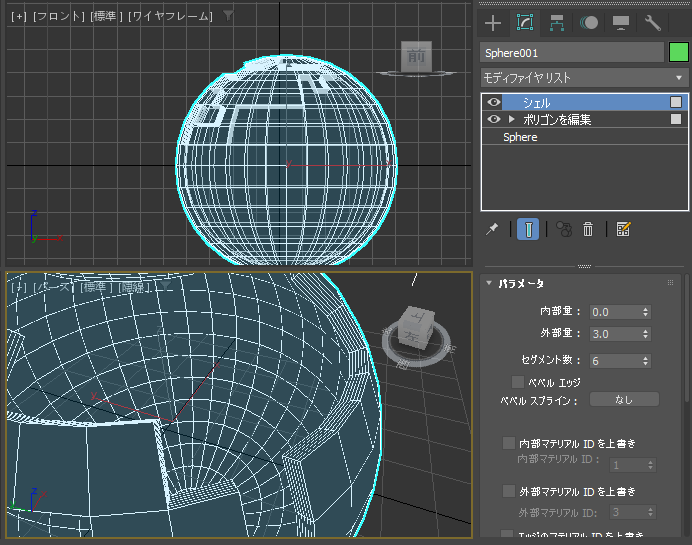Open the モディファイヤ リスト dropdown
The width and height of the screenshot is (692, 545).
tap(584, 78)
